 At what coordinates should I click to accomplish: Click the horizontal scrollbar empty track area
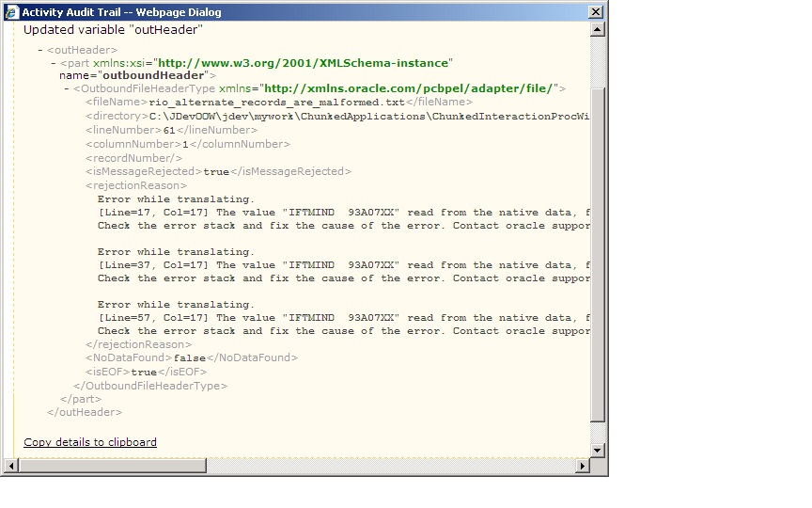[x=391, y=466]
